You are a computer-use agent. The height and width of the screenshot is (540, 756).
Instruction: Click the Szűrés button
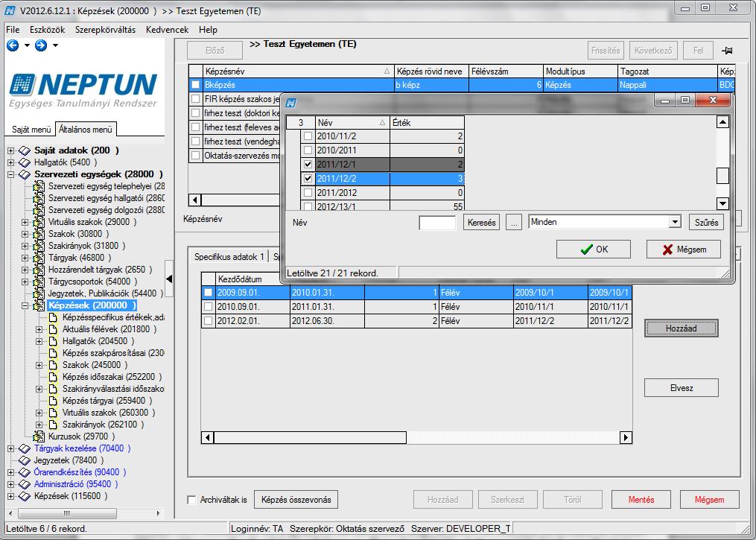coord(706,223)
